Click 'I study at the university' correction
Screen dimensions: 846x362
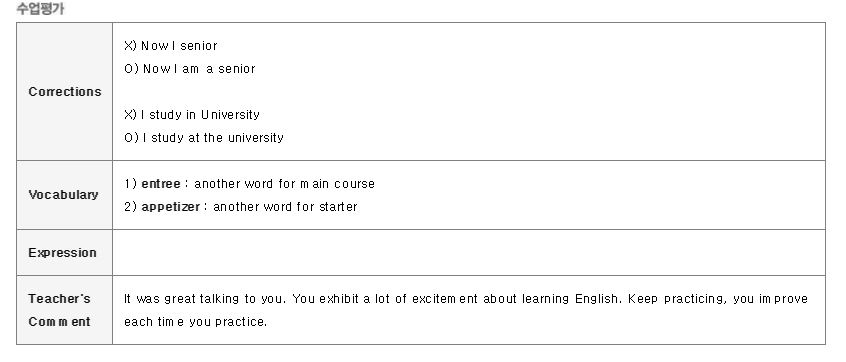coord(213,138)
